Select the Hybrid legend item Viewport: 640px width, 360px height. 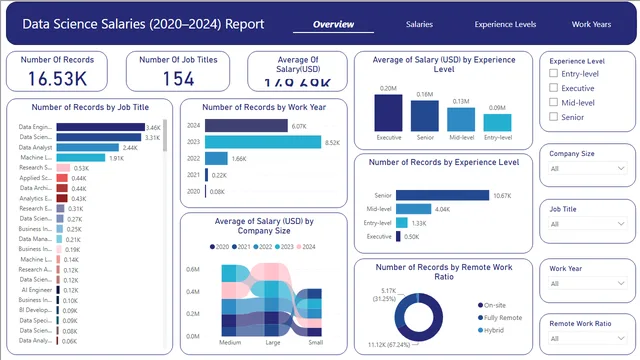[491, 330]
